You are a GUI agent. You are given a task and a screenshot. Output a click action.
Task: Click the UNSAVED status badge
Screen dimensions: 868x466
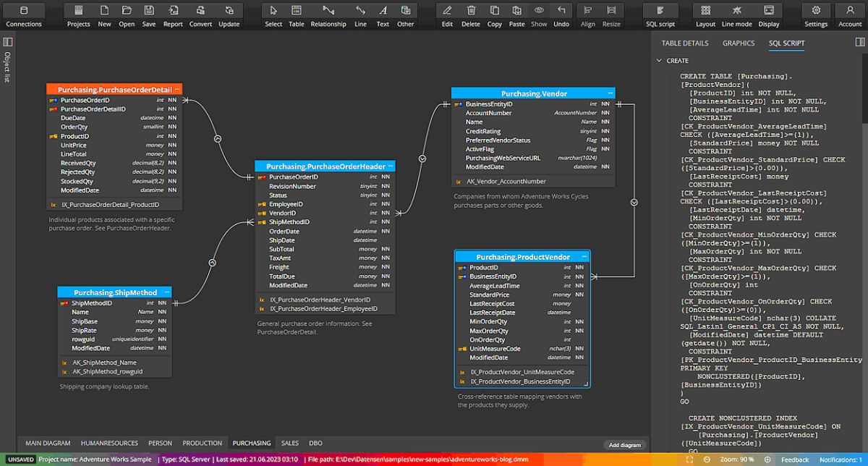[x=21, y=459]
